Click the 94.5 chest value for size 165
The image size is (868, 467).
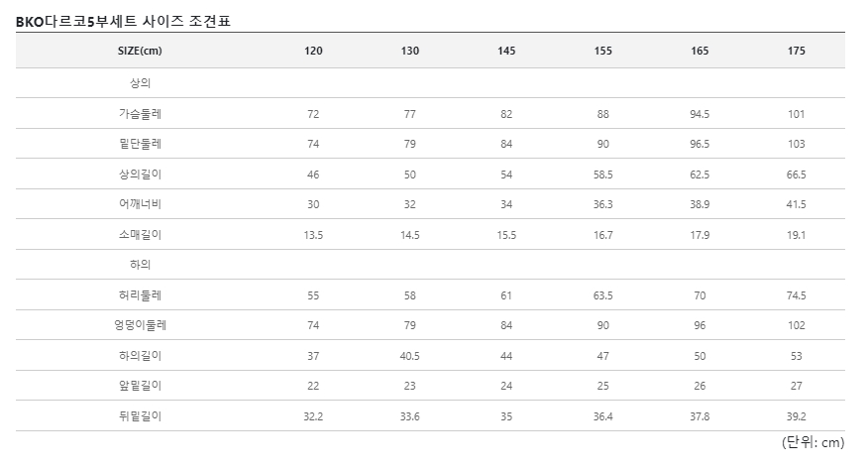click(700, 114)
